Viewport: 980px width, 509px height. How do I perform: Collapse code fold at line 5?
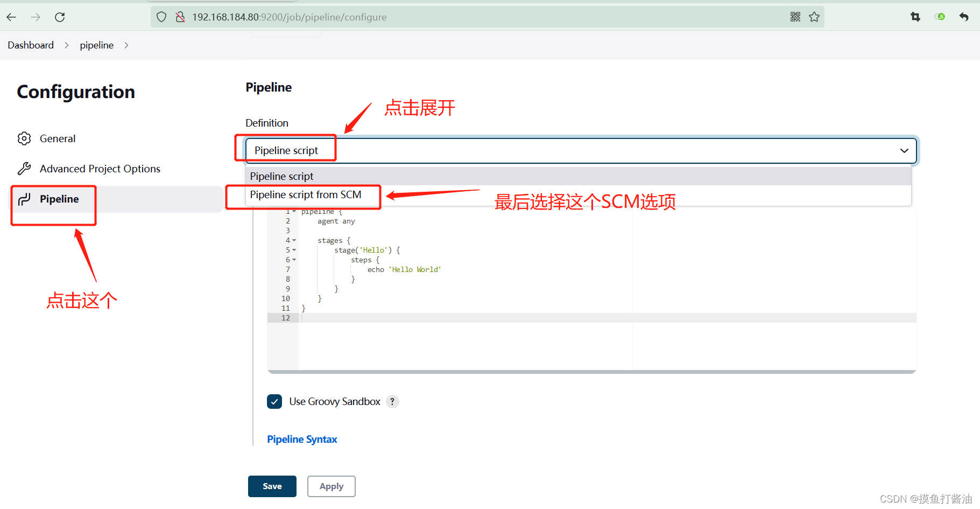[294, 250]
